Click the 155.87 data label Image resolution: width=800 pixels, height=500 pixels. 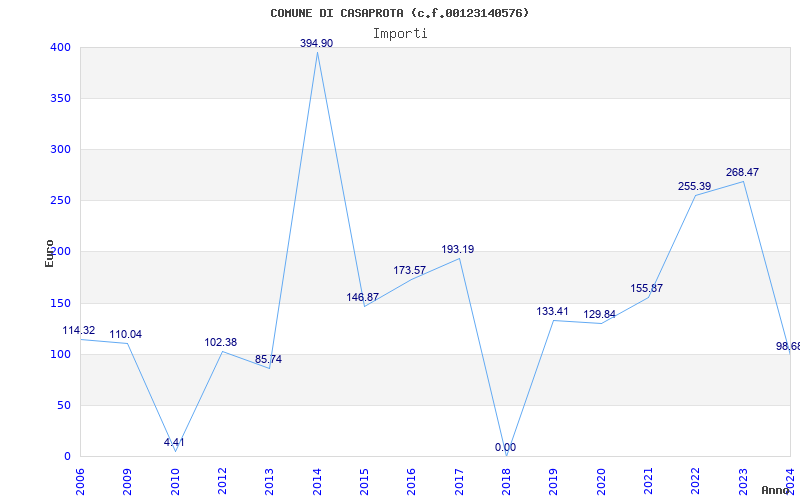point(646,289)
